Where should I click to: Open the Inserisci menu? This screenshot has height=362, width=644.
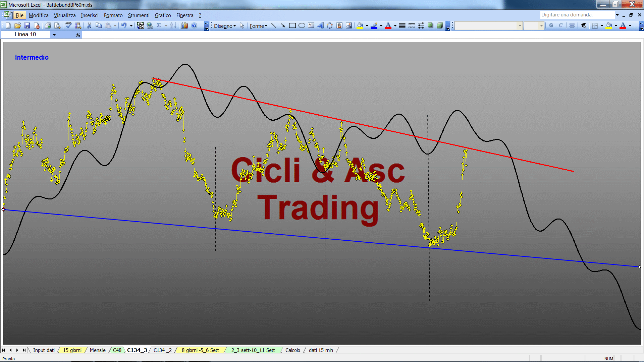(90, 15)
